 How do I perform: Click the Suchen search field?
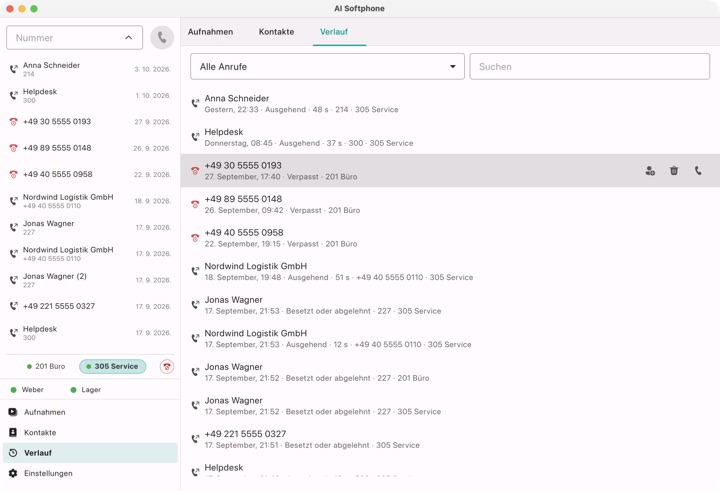[x=590, y=67]
